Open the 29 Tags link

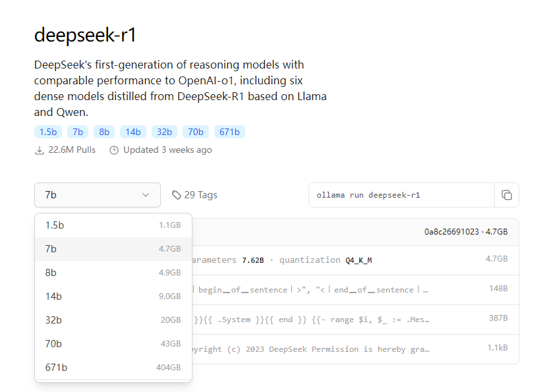tap(194, 195)
